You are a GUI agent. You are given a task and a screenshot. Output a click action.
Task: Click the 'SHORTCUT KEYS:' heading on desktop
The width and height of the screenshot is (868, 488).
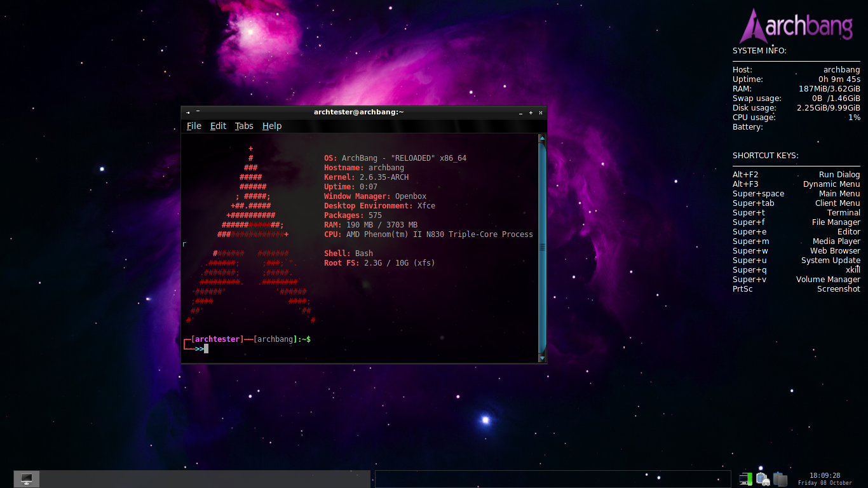[x=766, y=156]
